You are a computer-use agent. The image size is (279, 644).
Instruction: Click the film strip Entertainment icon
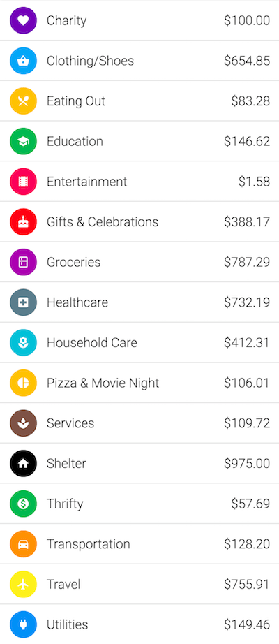coord(24,182)
